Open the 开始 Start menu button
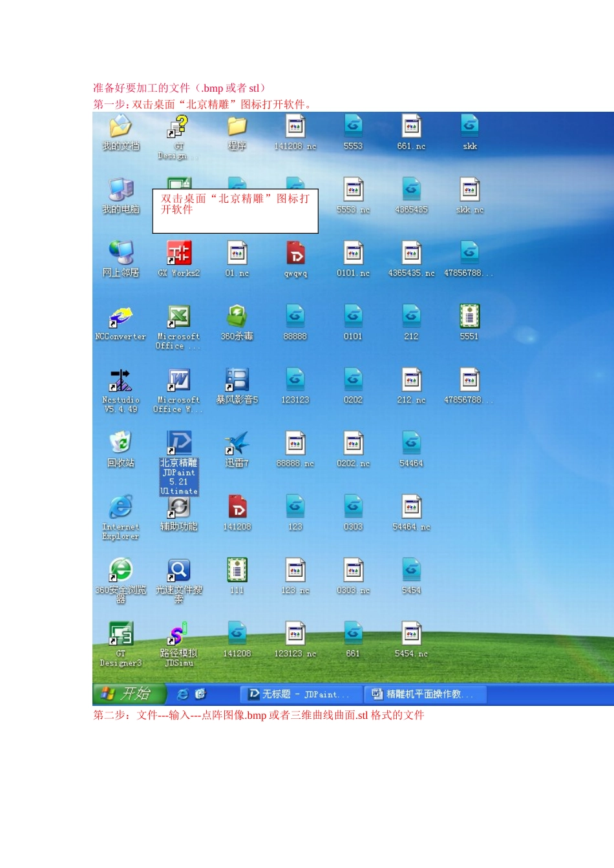The width and height of the screenshot is (614, 868). tap(129, 694)
